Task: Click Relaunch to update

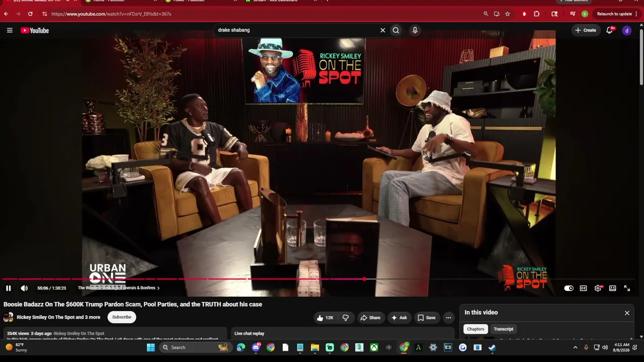Action: (614, 14)
